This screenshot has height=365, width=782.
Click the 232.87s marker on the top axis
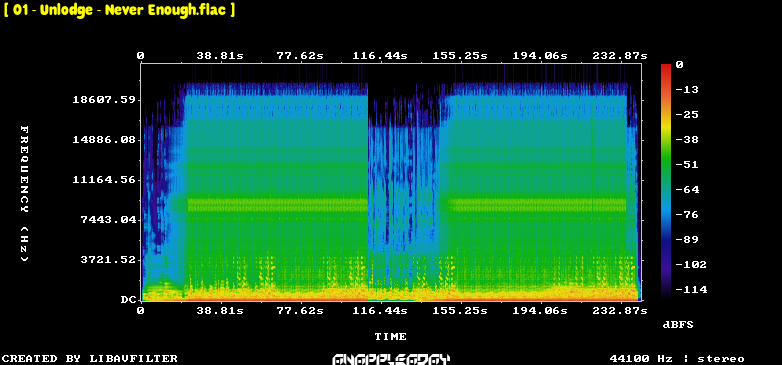(x=620, y=56)
